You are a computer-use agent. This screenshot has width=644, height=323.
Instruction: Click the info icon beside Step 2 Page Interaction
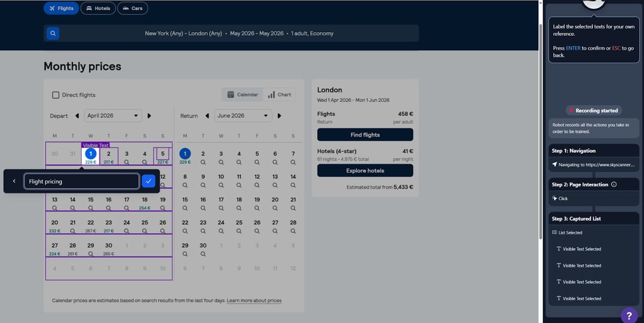(x=614, y=184)
